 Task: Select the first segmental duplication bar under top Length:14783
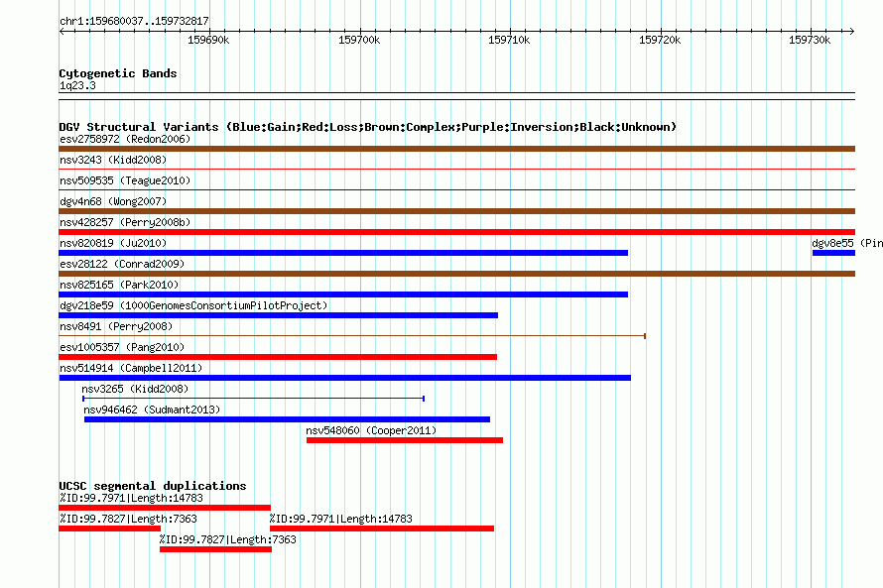[165, 508]
